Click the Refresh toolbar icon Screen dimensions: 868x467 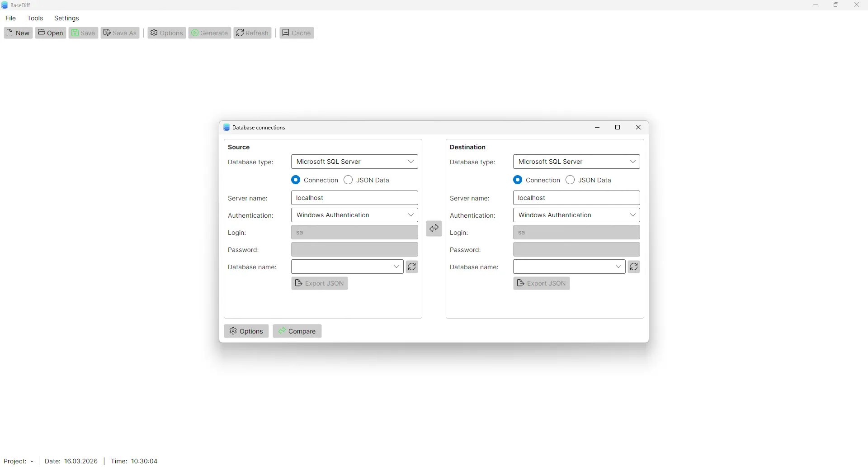[x=252, y=33]
